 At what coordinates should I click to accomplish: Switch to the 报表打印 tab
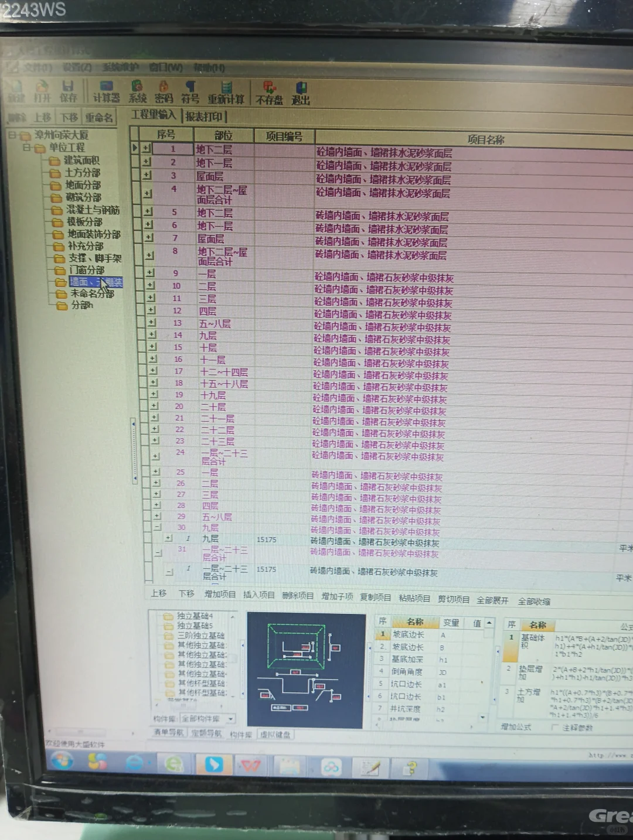(x=205, y=117)
